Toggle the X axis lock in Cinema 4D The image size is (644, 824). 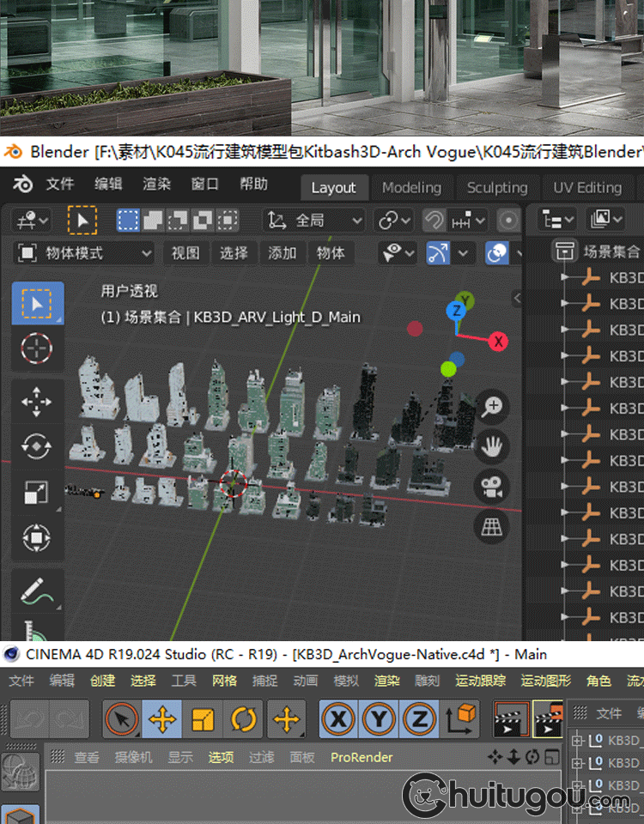339,719
